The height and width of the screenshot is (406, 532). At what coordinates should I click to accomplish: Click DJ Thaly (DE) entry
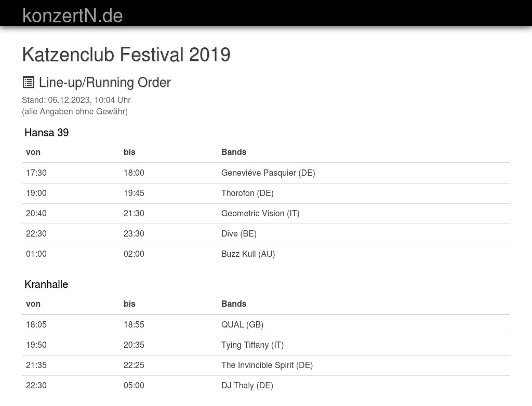(247, 385)
